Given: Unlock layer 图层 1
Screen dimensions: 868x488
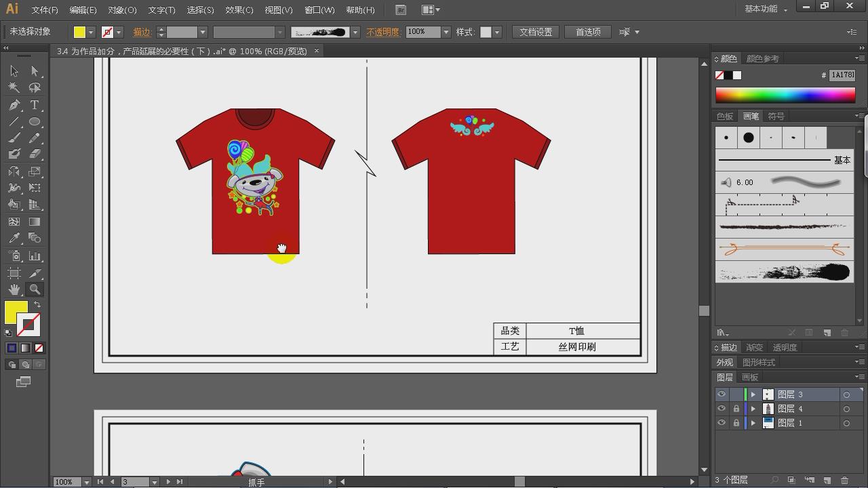Looking at the screenshot, I should (x=736, y=423).
